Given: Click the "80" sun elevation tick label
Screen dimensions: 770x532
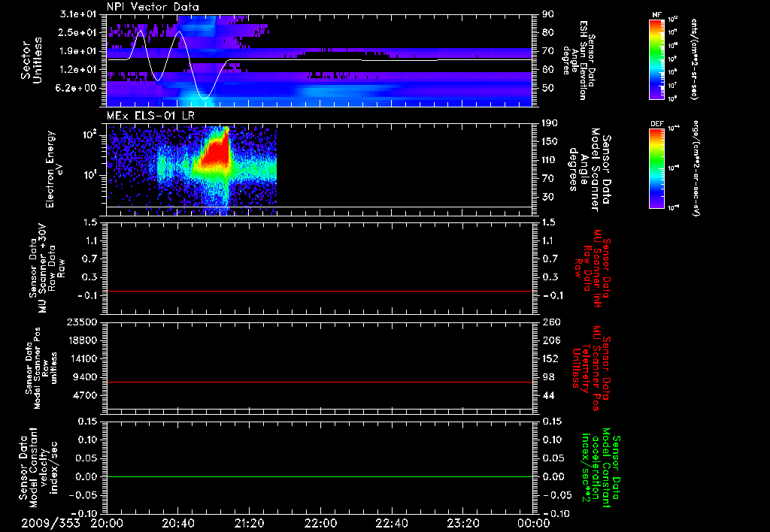Looking at the screenshot, I should (x=547, y=32).
